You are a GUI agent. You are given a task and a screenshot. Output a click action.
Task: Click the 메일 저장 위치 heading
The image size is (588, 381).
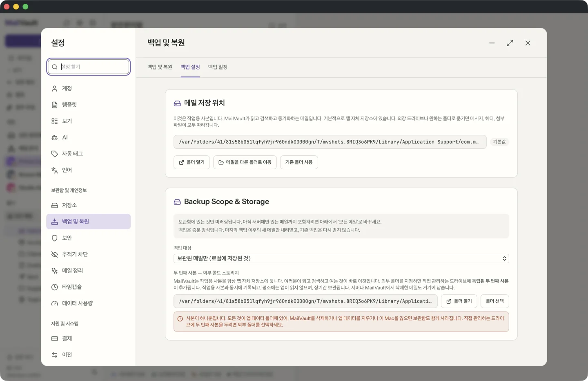pyautogui.click(x=205, y=103)
